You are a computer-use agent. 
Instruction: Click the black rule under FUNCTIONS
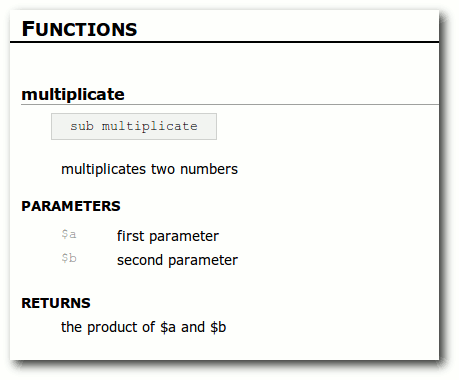(x=224, y=42)
